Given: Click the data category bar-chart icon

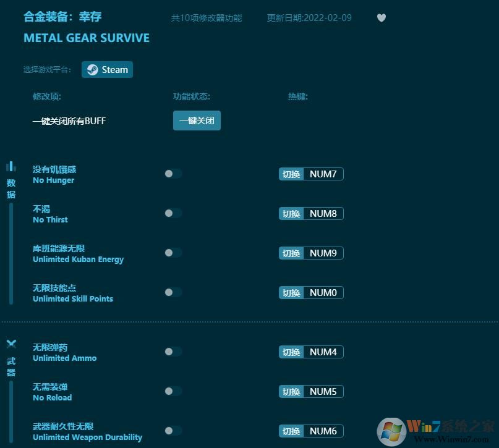Looking at the screenshot, I should click(11, 166).
